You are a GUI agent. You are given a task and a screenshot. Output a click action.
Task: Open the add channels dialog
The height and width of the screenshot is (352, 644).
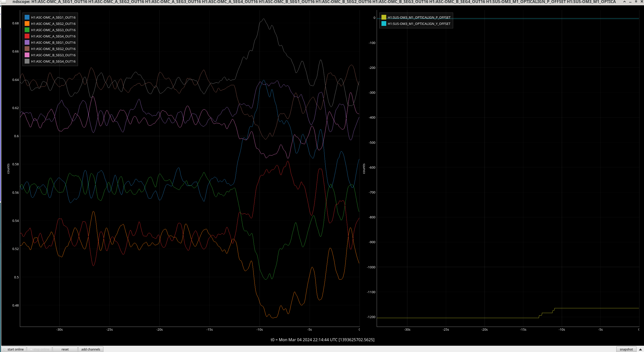pyautogui.click(x=91, y=349)
